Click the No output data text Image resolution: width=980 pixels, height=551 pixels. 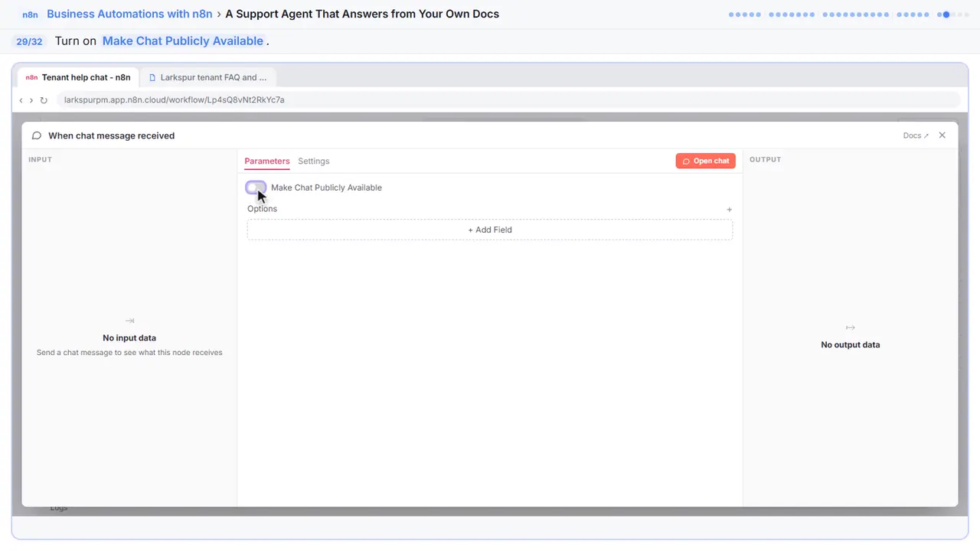click(851, 345)
